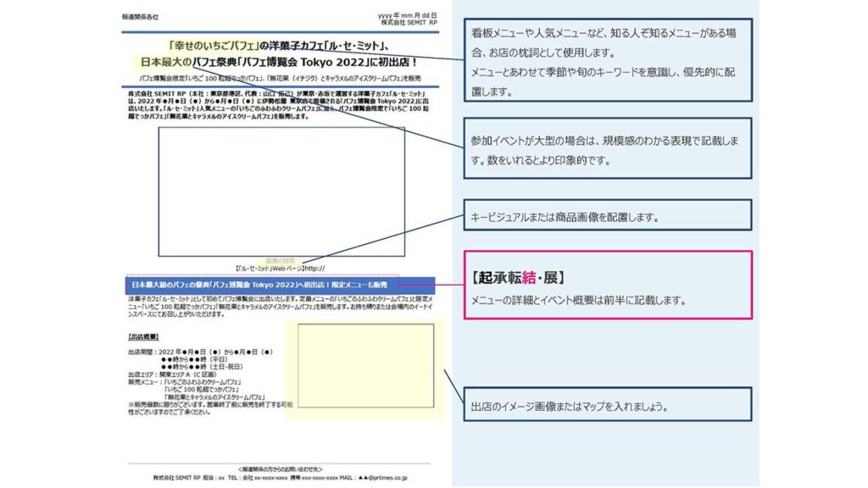Click the paragraph starting "洋菓子カフェ「ル・セ・ミット」として"

[280, 306]
